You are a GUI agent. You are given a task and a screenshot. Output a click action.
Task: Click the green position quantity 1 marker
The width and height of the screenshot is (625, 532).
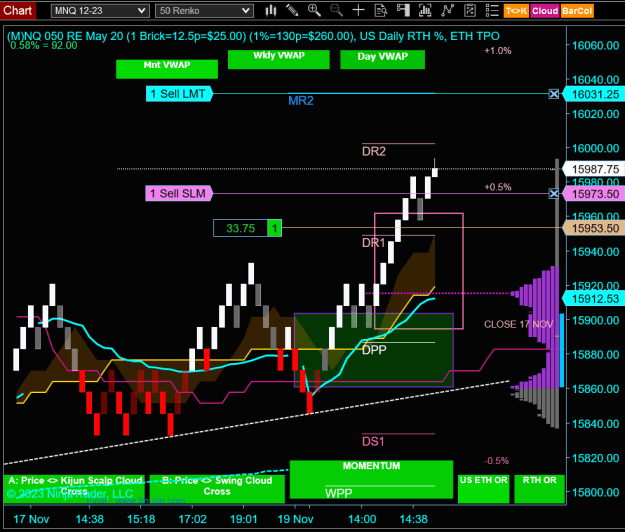[x=275, y=228]
